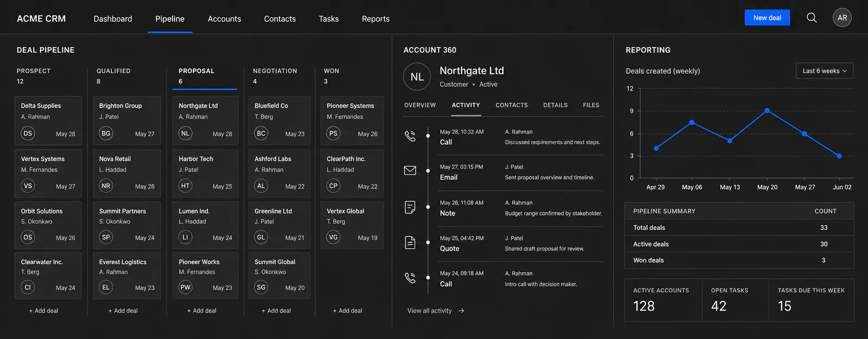The image size is (868, 339).
Task: Click the VG avatar on Vertex Global card
Action: (x=333, y=237)
